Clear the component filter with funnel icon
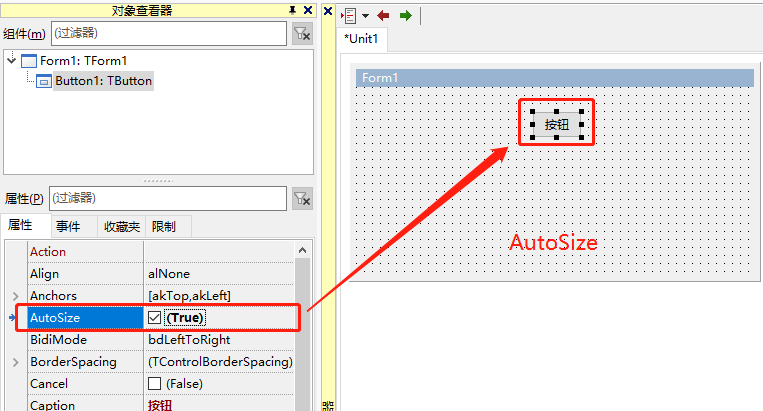This screenshot has width=763, height=411. 302,34
